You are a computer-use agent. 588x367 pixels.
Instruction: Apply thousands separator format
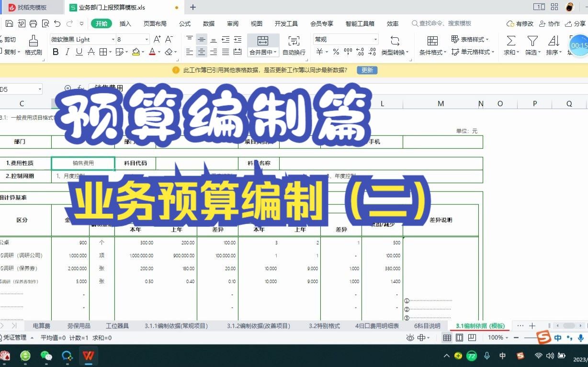348,52
